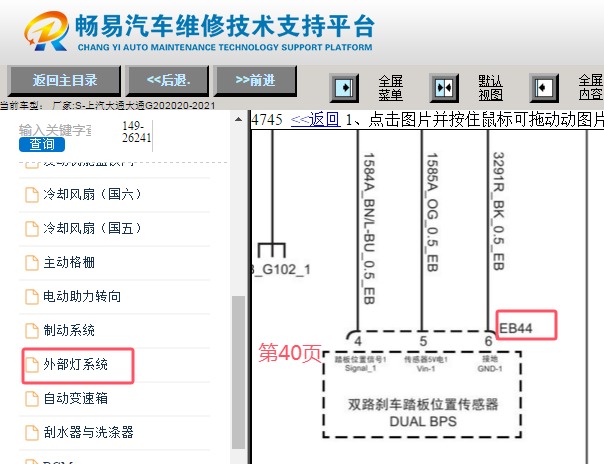Click the 刮水器与洗涤器 document icon
Viewport: 604px width, 464px height.
pyautogui.click(x=32, y=432)
